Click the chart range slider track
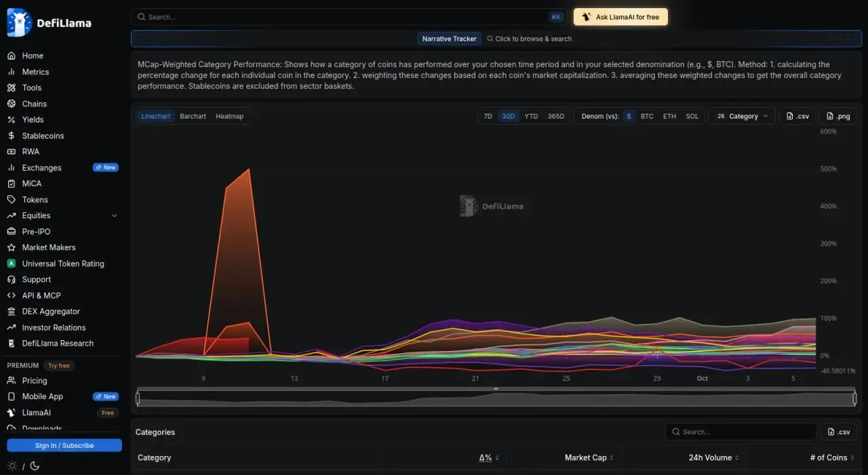The height and width of the screenshot is (475, 868). (496, 399)
